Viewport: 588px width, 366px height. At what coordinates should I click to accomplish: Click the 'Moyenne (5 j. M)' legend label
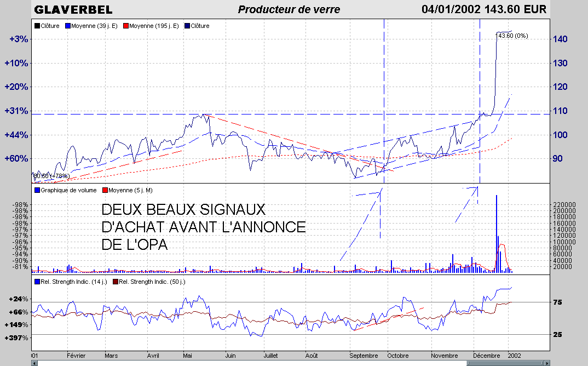pos(130,190)
